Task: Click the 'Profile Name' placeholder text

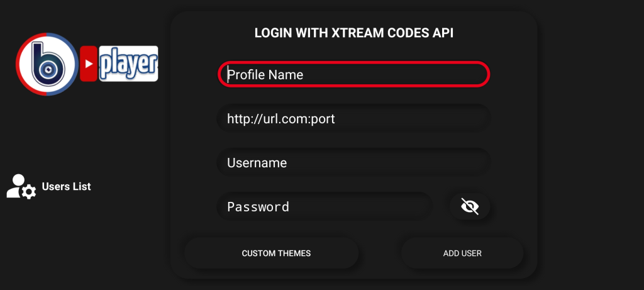Action: point(265,74)
